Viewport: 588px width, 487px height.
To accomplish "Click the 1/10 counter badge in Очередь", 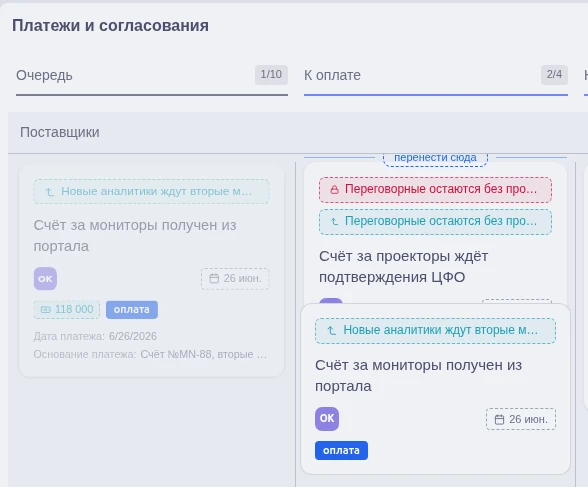I will (271, 75).
